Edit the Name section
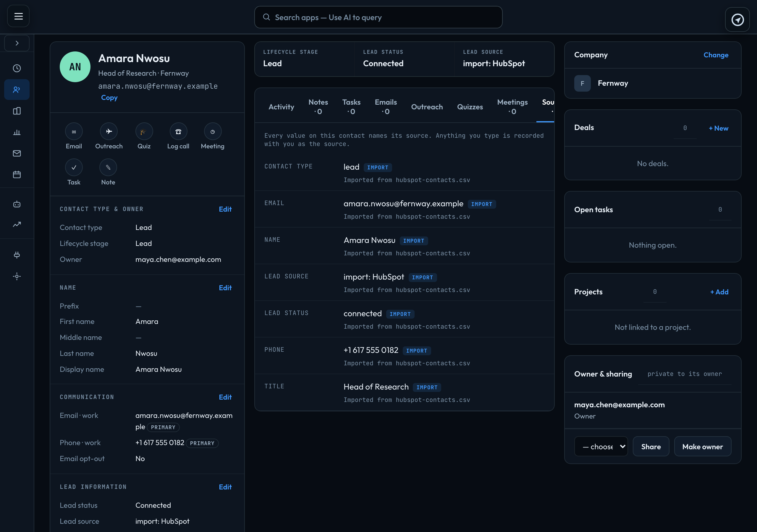Screen dimensions: 757x532 225,288
